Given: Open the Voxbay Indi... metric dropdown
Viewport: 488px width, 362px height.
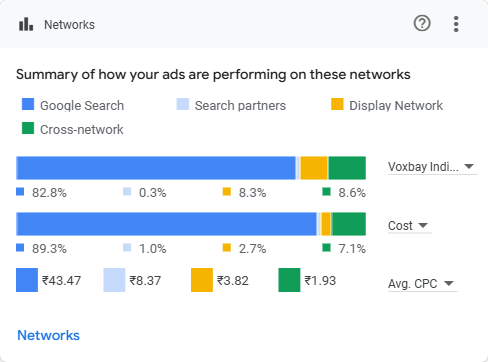Looking at the screenshot, I should pyautogui.click(x=432, y=166).
